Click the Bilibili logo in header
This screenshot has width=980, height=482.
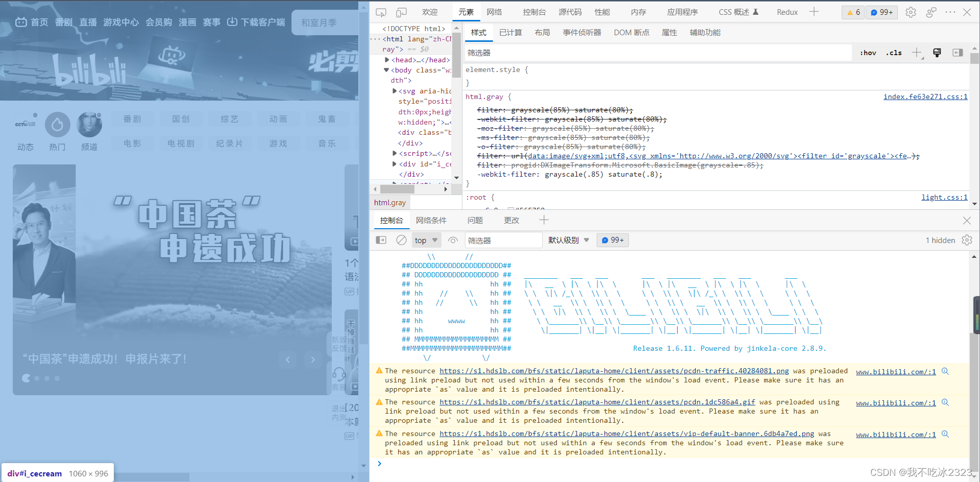[90, 71]
